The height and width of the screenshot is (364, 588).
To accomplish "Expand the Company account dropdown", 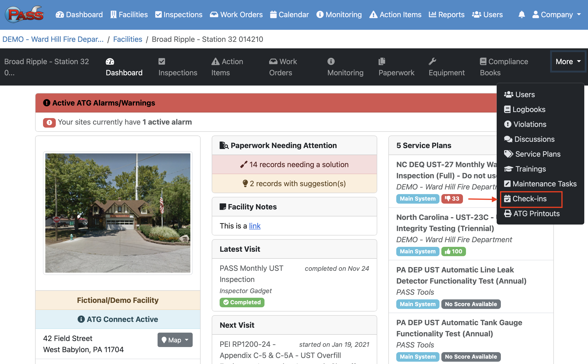I will 556,15.
